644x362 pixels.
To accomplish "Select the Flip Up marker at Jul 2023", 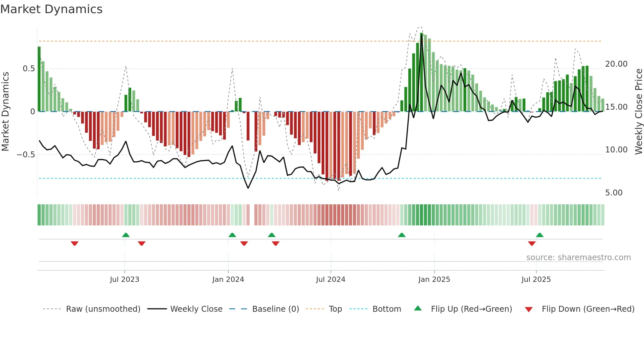I will [126, 235].
